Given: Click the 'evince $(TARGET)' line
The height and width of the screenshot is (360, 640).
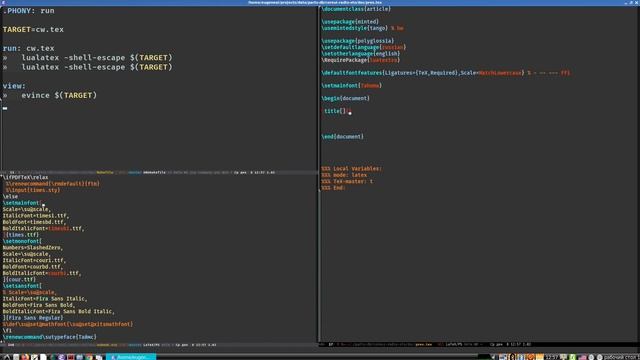Looking at the screenshot, I should click(59, 95).
